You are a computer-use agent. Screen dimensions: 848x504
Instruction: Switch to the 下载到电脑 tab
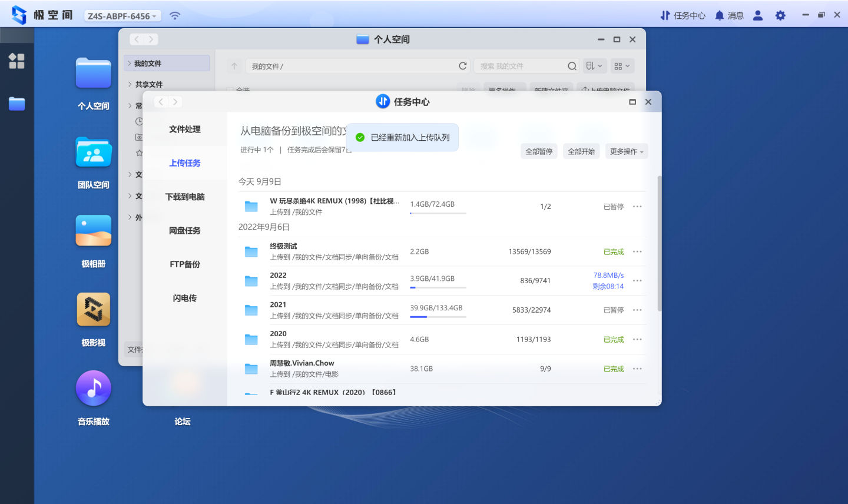(184, 197)
